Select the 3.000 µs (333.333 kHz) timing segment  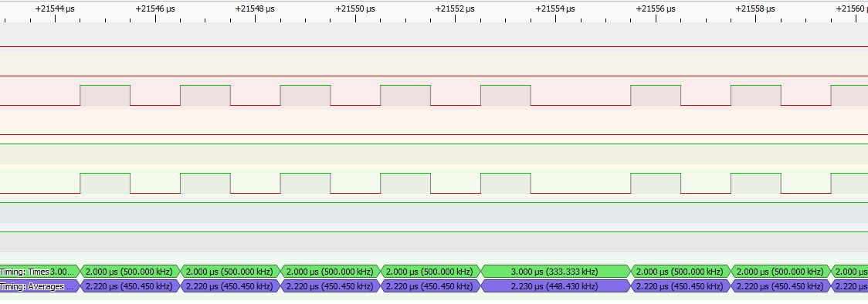point(556,272)
